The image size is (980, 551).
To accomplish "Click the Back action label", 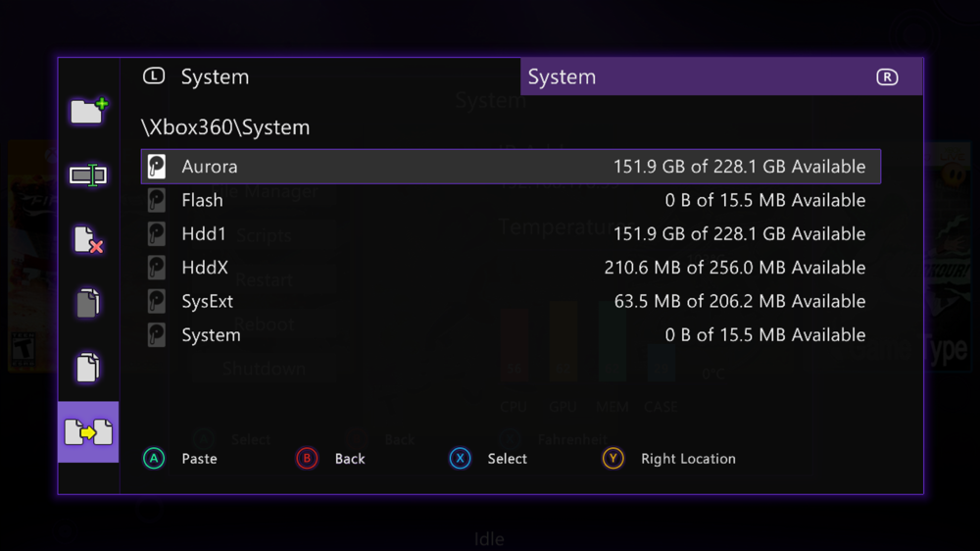I will tap(350, 459).
